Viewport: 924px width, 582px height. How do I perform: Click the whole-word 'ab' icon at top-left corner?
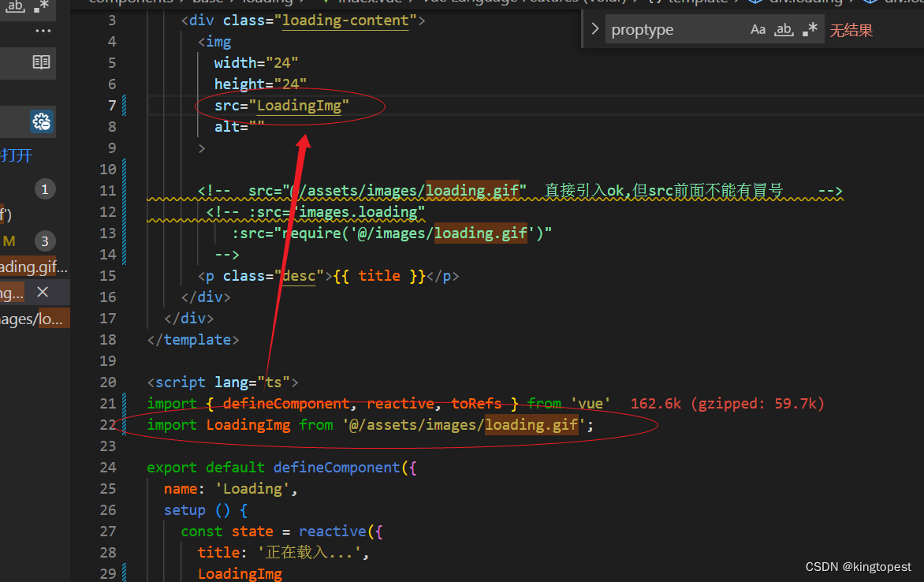13,7
